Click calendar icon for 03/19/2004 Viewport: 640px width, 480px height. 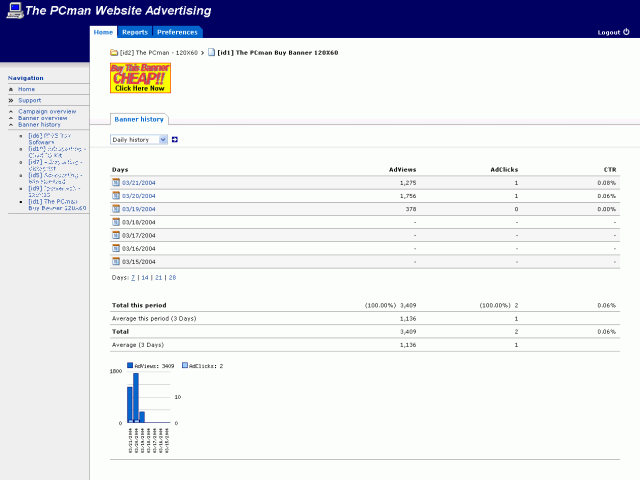116,209
